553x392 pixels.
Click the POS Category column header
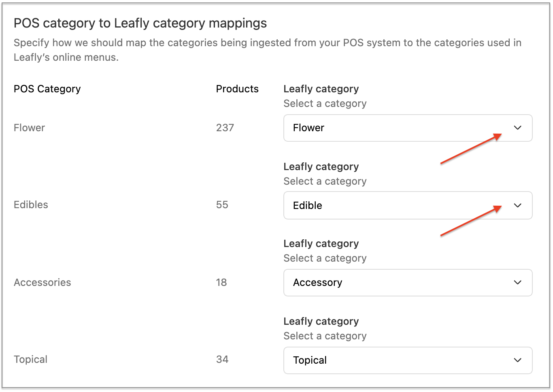47,89
